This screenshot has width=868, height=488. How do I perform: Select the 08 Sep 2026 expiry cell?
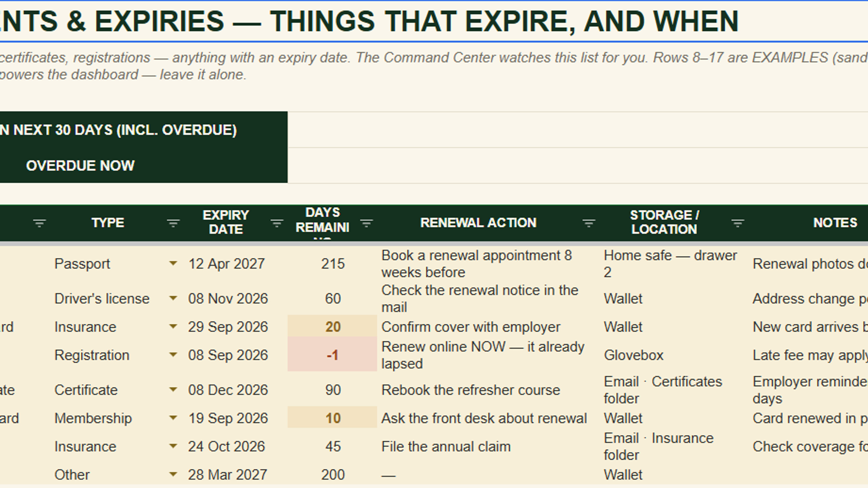(235, 355)
